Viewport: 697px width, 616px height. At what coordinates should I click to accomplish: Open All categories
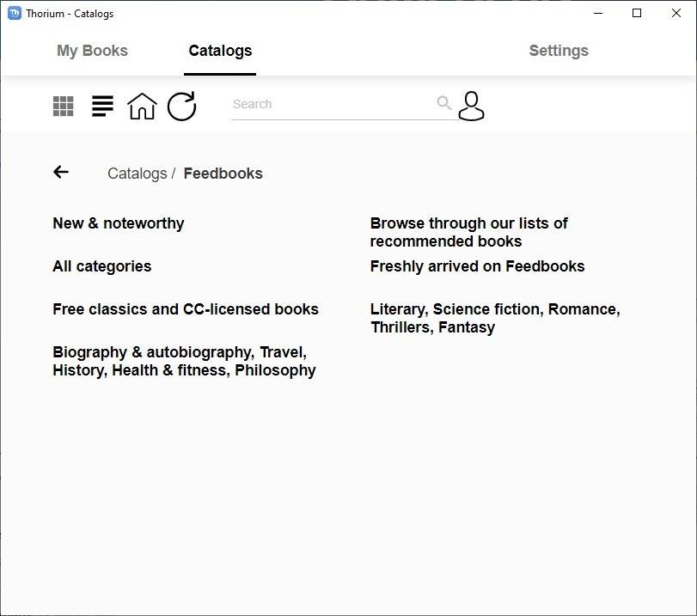[x=101, y=266]
